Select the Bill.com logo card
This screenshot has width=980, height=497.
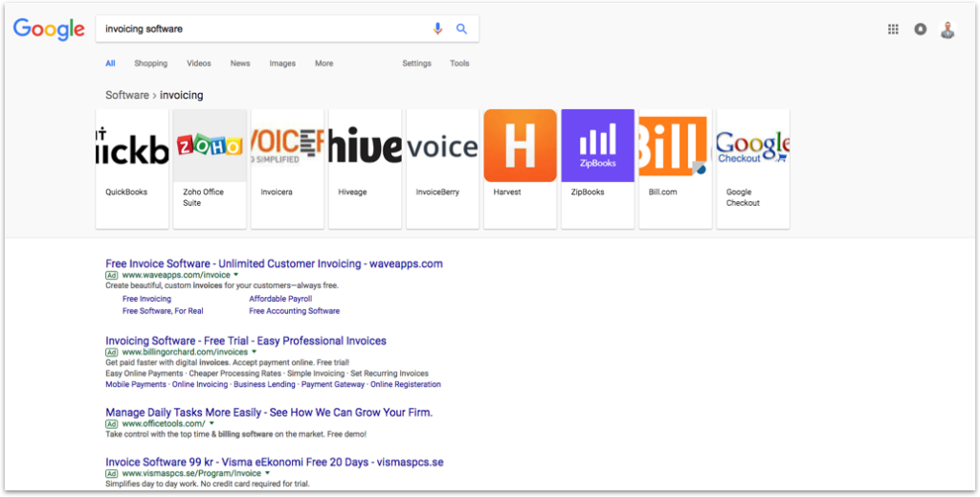coord(675,169)
